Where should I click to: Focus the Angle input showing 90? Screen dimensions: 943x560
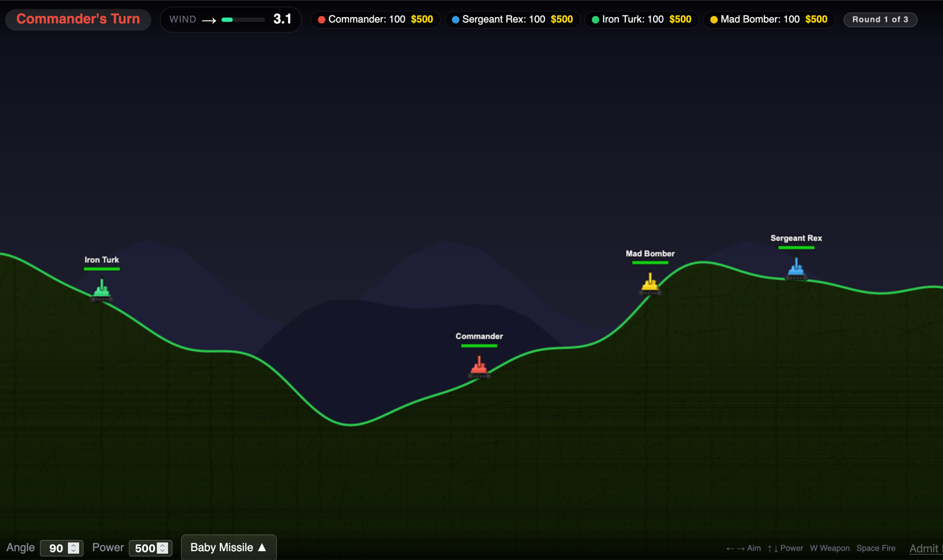[61, 548]
